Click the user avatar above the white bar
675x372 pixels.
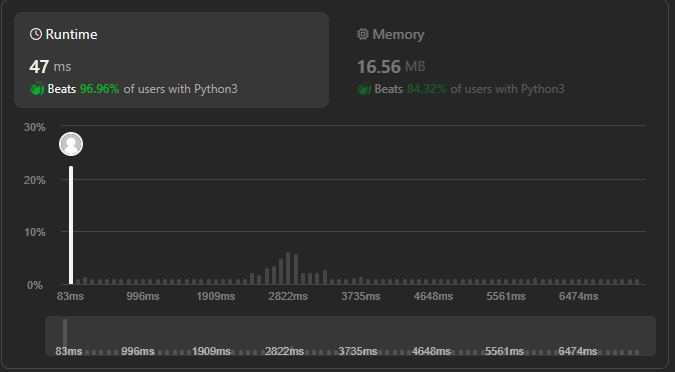(x=71, y=144)
